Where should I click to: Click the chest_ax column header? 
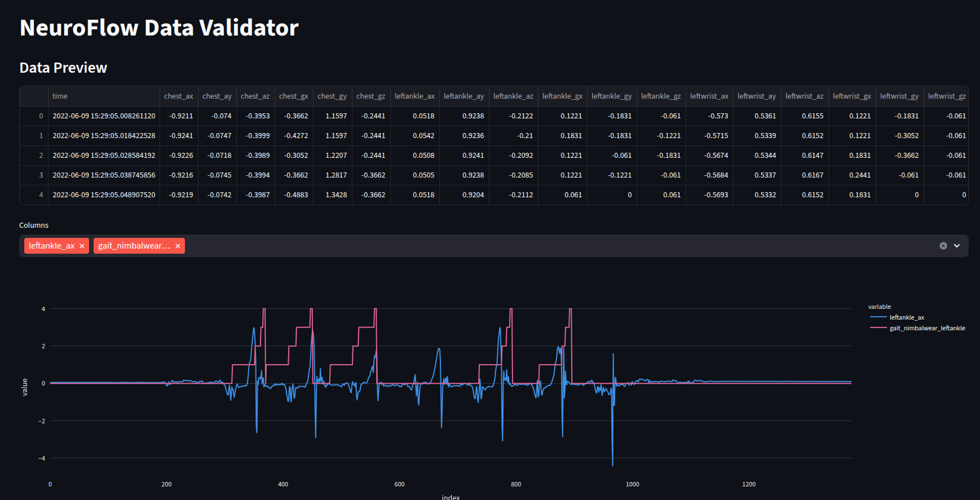pos(178,96)
